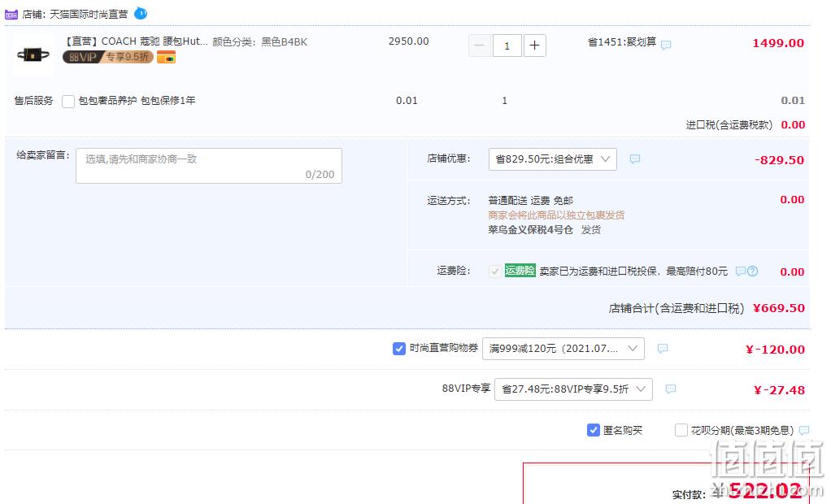Click the quantity input field showing 1
831x504 pixels.
[507, 46]
